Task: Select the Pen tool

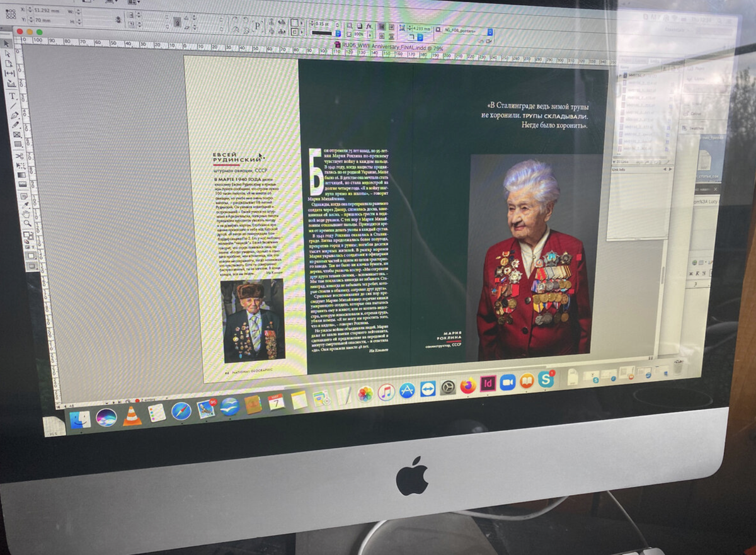Action: 14,115
